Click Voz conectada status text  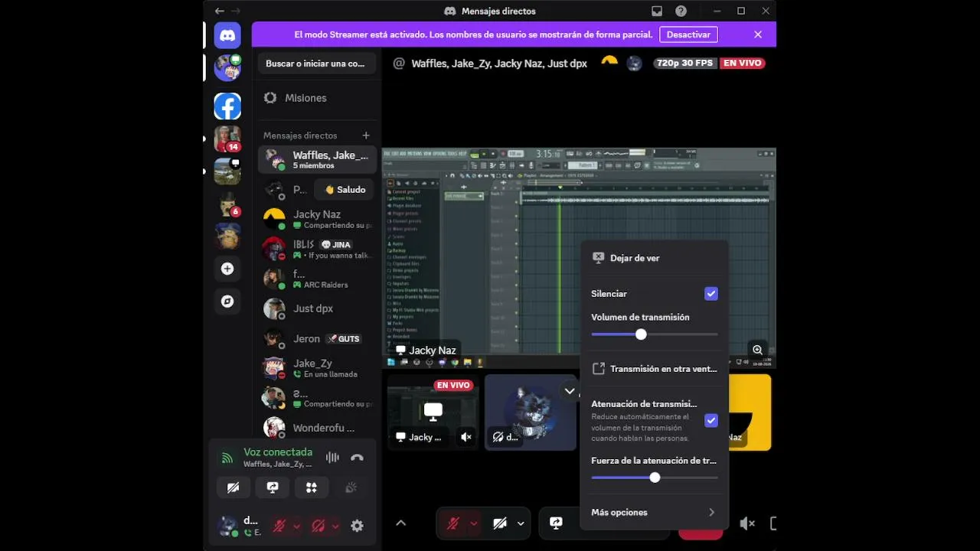click(x=278, y=452)
